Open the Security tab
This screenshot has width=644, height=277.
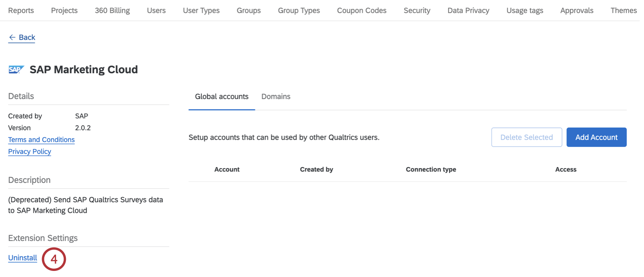coord(417,11)
